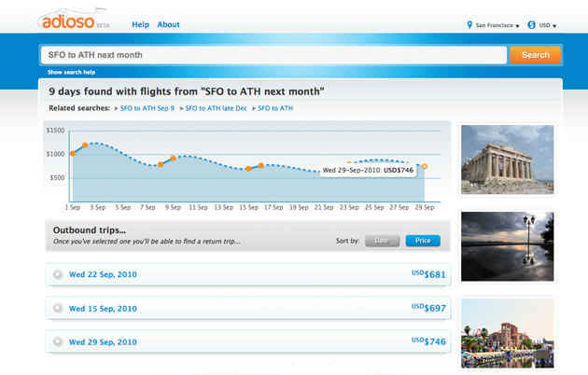This screenshot has width=588, height=375.
Task: Expand the Wed 22 Sep, 2010 trip
Action: point(58,274)
